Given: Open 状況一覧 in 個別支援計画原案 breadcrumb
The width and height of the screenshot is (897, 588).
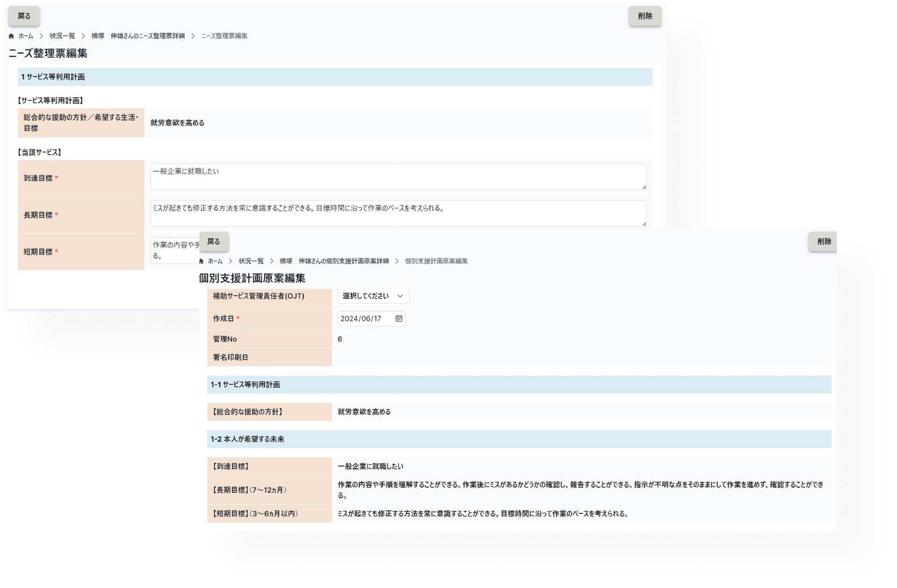Looking at the screenshot, I should (251, 261).
